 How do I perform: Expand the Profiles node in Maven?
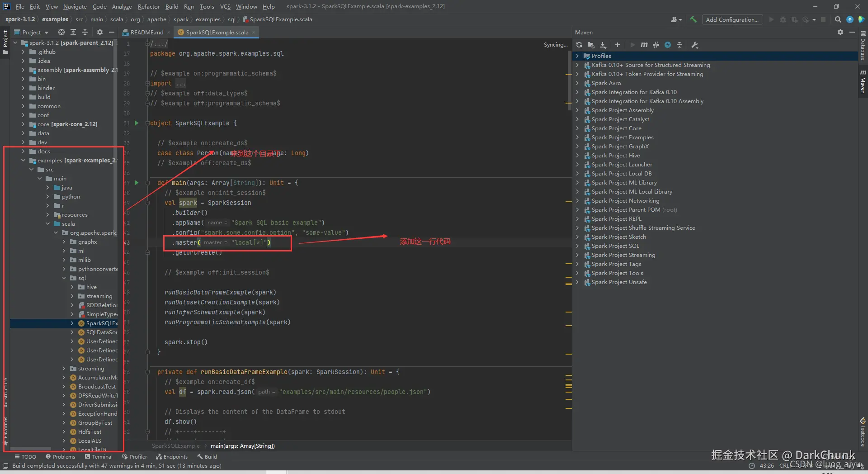(x=577, y=56)
